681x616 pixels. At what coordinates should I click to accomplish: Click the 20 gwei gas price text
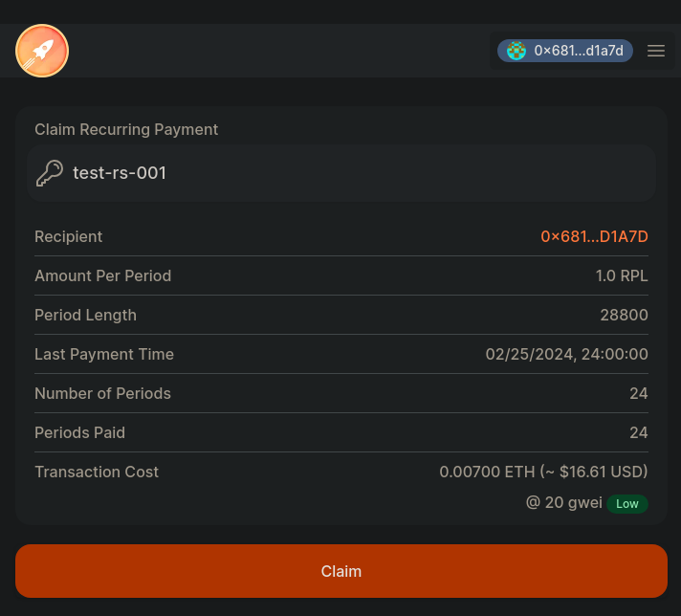pos(563,502)
